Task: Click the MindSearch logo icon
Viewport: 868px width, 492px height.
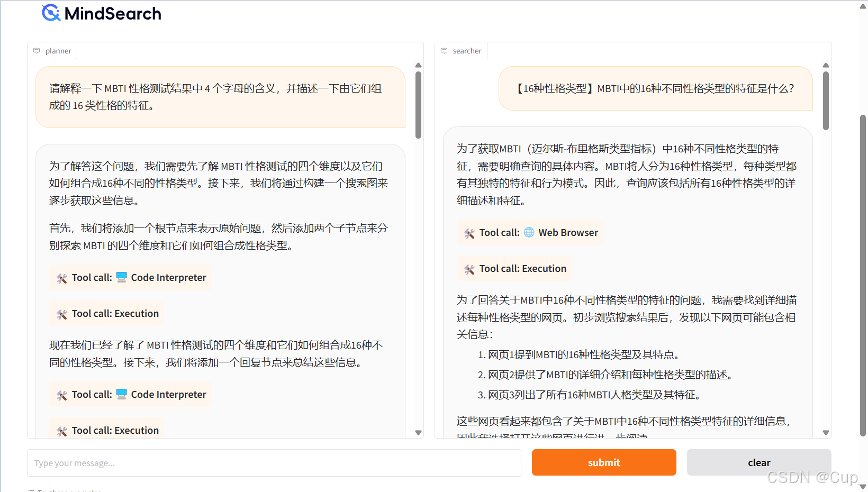Action: coord(50,13)
